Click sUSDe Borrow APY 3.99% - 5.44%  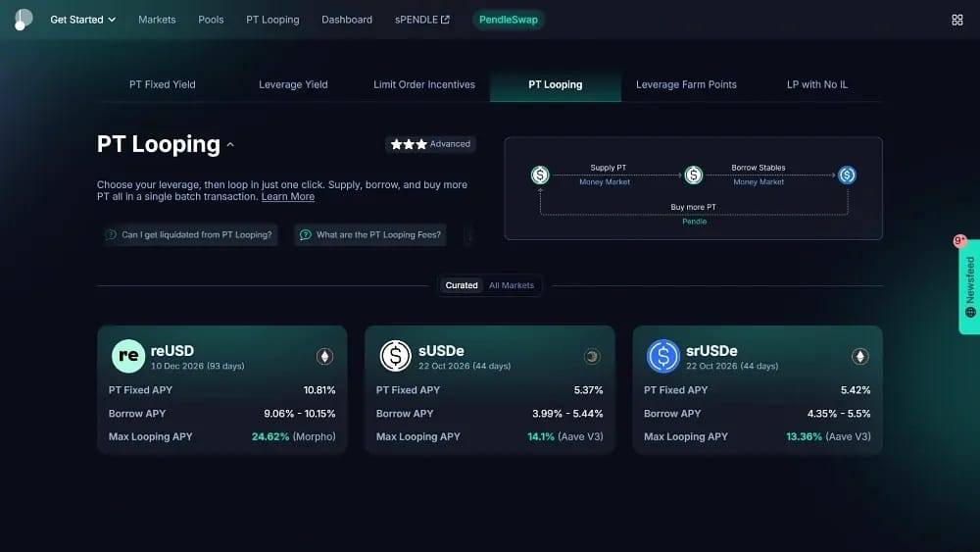pos(567,414)
